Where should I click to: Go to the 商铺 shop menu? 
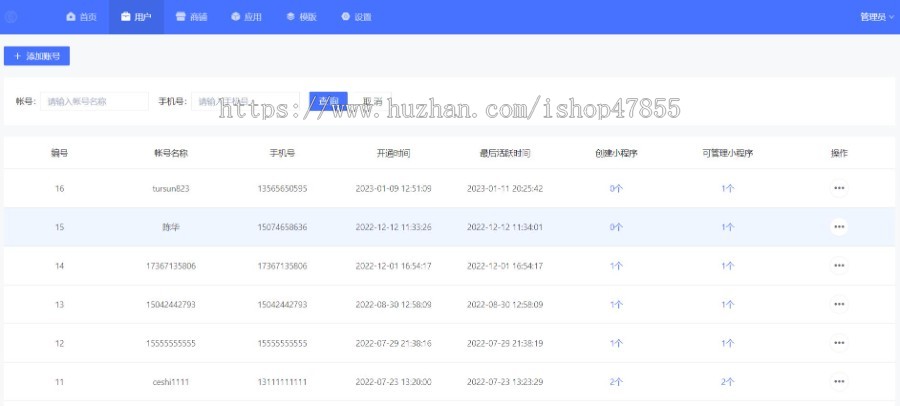coord(192,17)
